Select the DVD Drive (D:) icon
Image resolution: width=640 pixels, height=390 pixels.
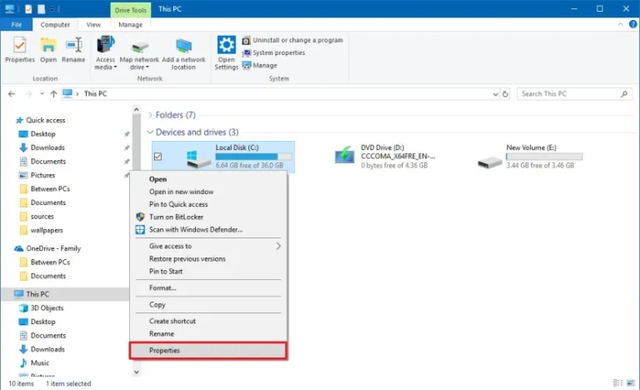tap(344, 155)
